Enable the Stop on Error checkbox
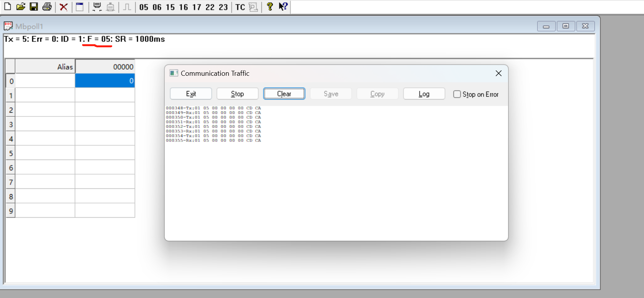Image resolution: width=644 pixels, height=298 pixels. (457, 94)
